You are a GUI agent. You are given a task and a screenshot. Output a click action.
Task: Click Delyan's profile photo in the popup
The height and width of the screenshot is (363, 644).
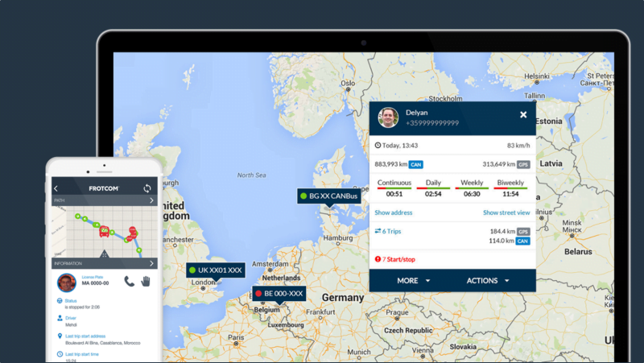[x=388, y=118]
